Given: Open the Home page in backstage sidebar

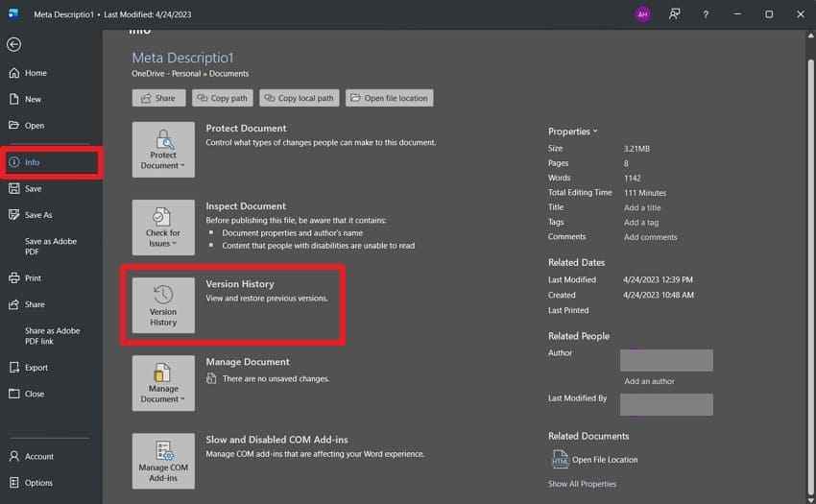Looking at the screenshot, I should (28, 73).
